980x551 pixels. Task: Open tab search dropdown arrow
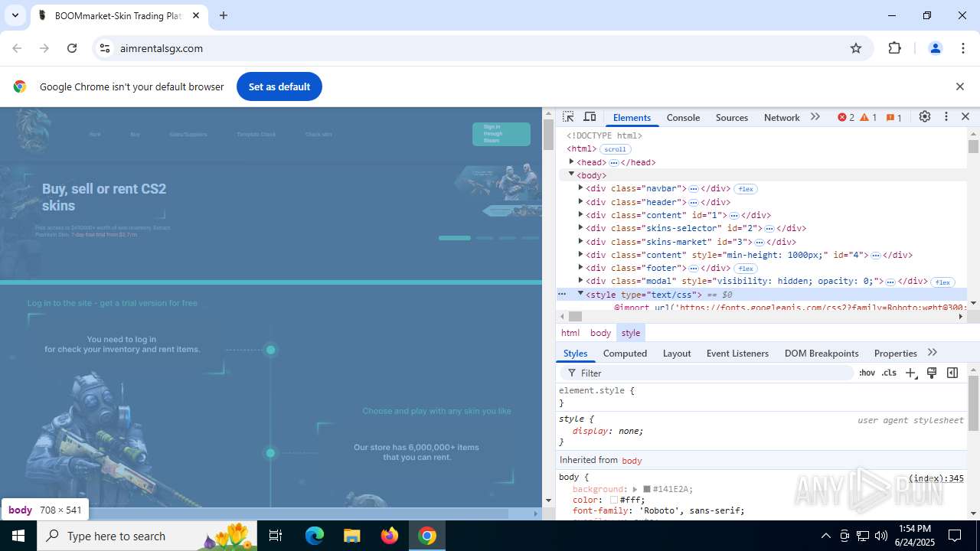point(15,15)
